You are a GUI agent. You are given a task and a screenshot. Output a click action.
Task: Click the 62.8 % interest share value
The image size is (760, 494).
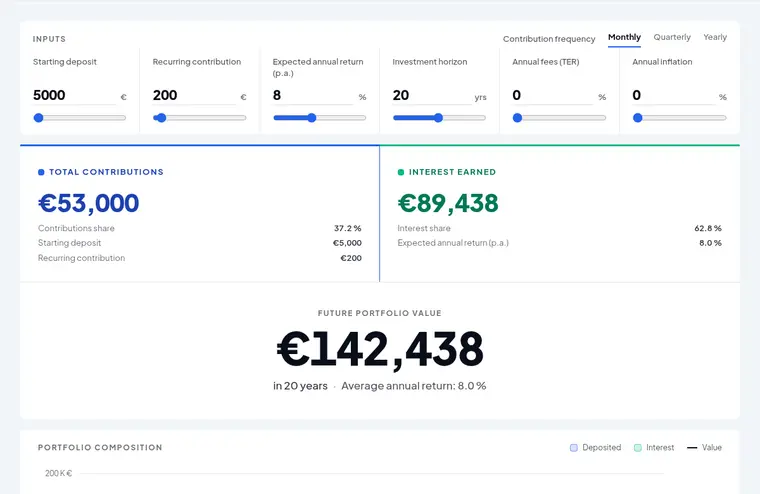(x=708, y=228)
